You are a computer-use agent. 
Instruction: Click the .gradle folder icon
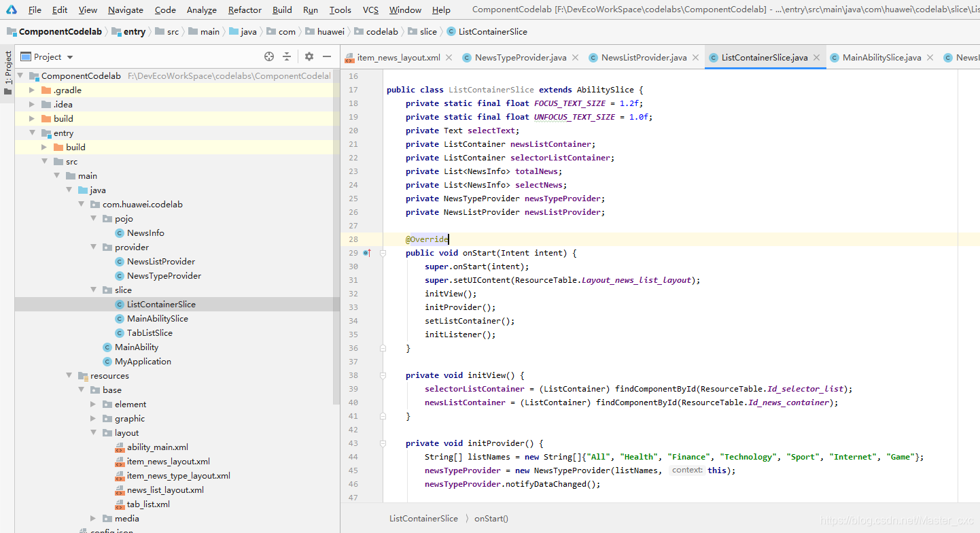[46, 90]
